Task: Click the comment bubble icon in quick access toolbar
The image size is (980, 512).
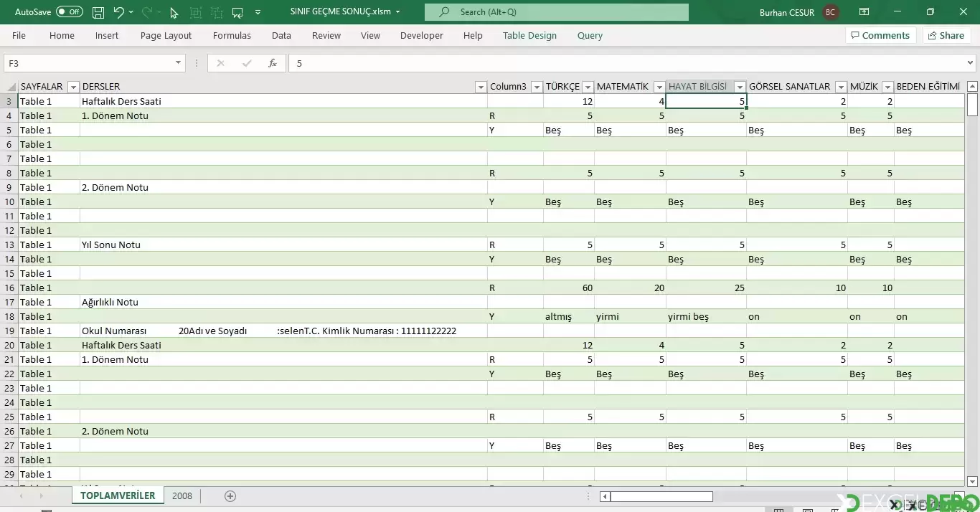Action: coord(237,12)
